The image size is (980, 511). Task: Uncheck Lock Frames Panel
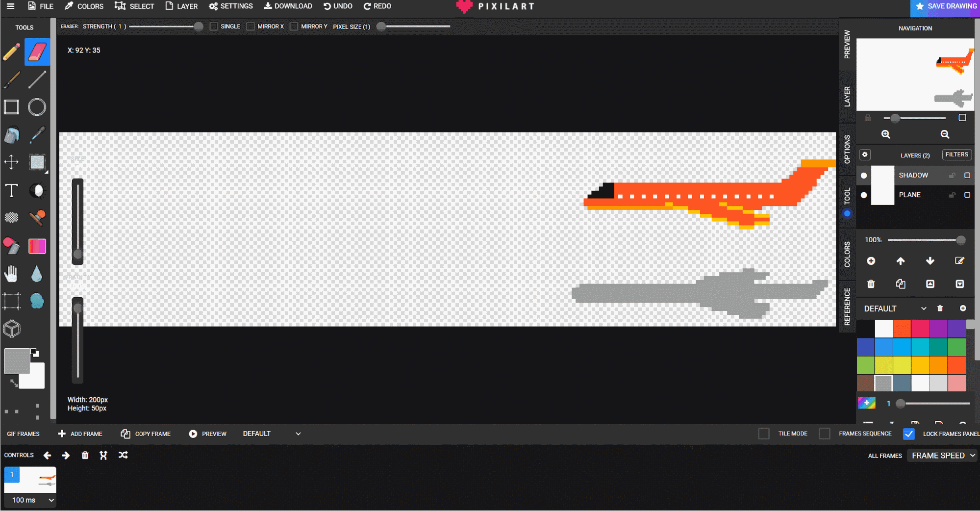(x=908, y=434)
